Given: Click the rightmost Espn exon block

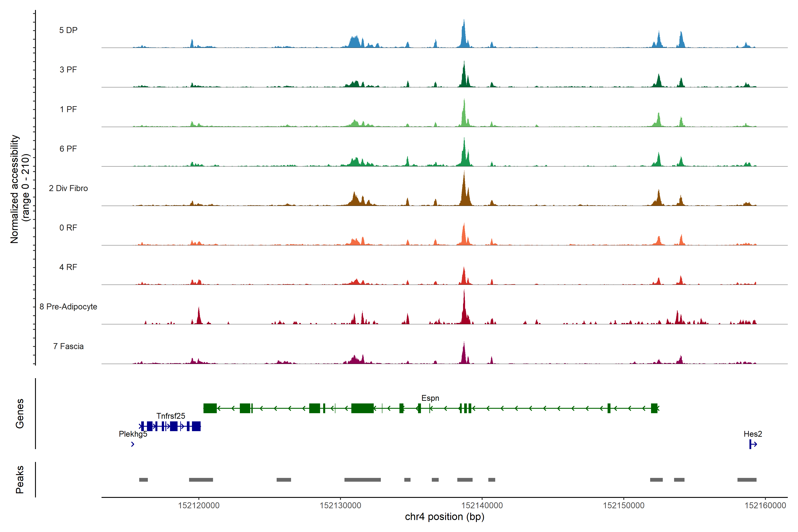Looking at the screenshot, I should tap(654, 408).
